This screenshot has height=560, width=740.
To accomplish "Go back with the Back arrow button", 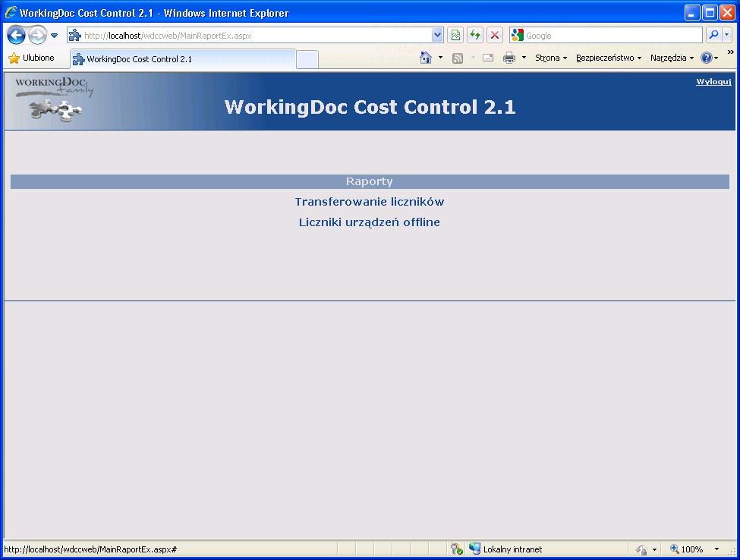I will pyautogui.click(x=16, y=35).
